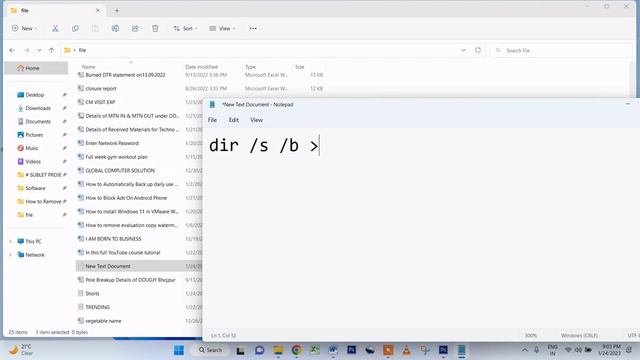
Task: Open the See more ellipsis in Explorer toolbar
Action: [253, 29]
